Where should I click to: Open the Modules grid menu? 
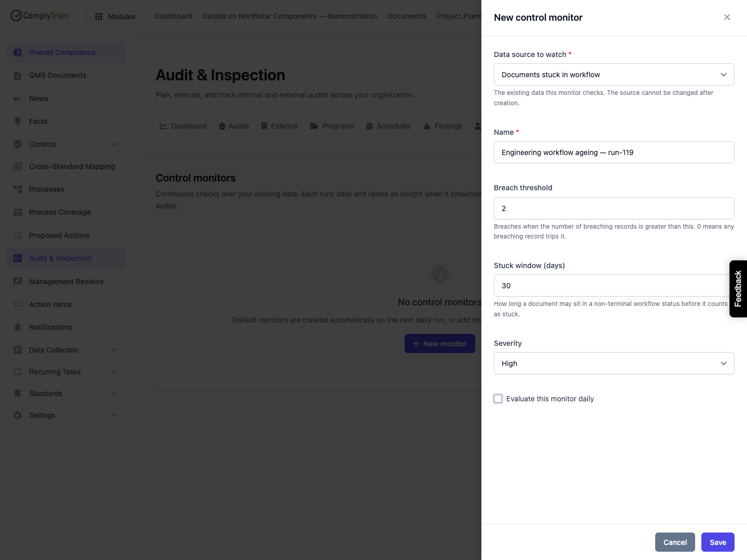point(115,17)
